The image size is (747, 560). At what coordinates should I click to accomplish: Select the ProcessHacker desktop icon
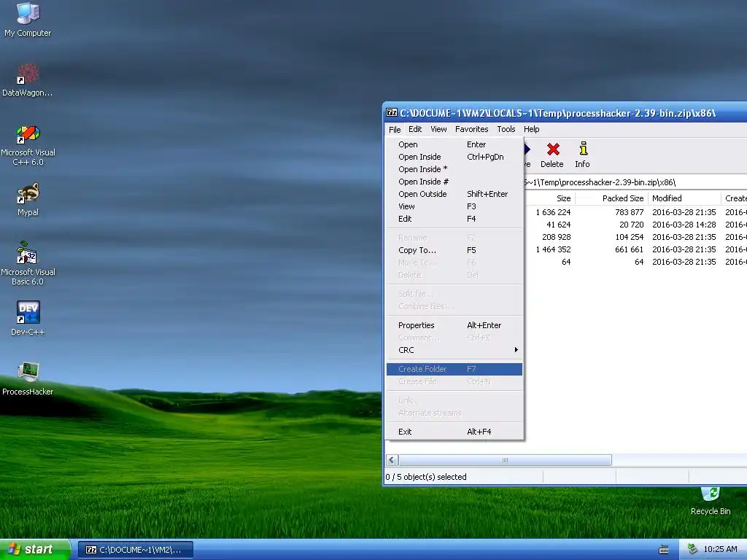28,378
